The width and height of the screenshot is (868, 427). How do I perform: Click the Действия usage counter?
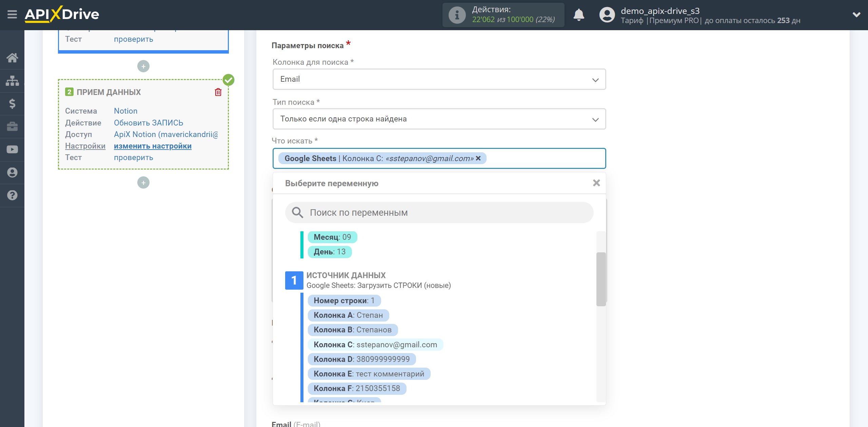[x=504, y=15]
